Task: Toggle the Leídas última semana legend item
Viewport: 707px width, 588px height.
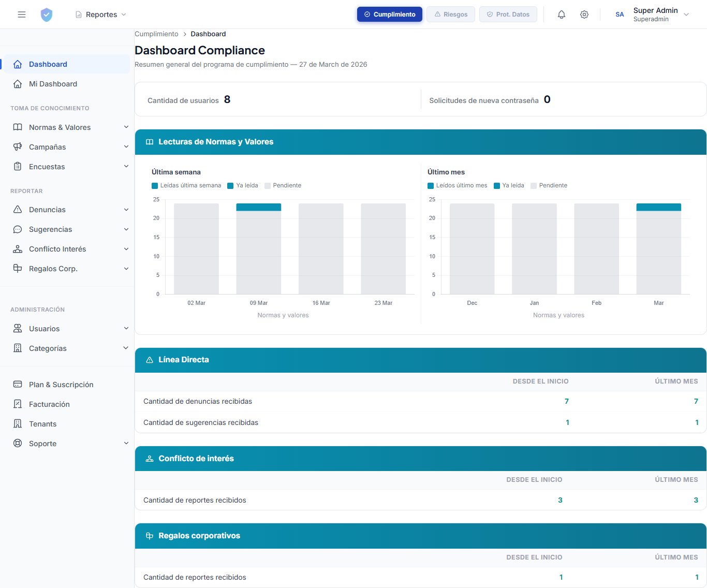Action: [x=186, y=185]
